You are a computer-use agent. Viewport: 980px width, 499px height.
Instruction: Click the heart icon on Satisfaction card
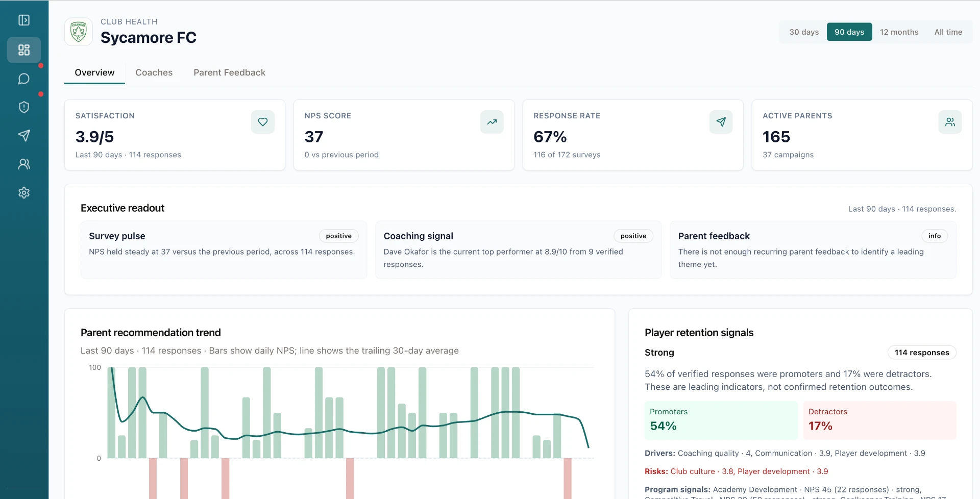tap(263, 122)
